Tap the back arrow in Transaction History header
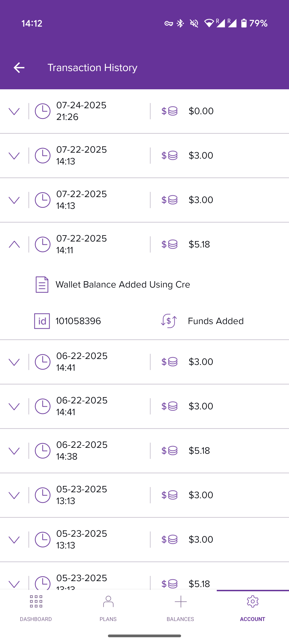Image resolution: width=289 pixels, height=644 pixels. point(19,68)
